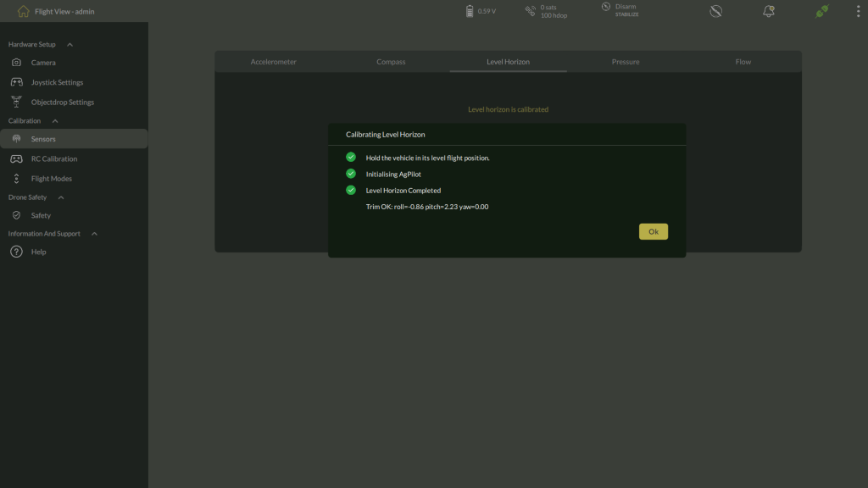The width and height of the screenshot is (868, 488).
Task: Open the three-dot overflow menu
Action: [858, 11]
